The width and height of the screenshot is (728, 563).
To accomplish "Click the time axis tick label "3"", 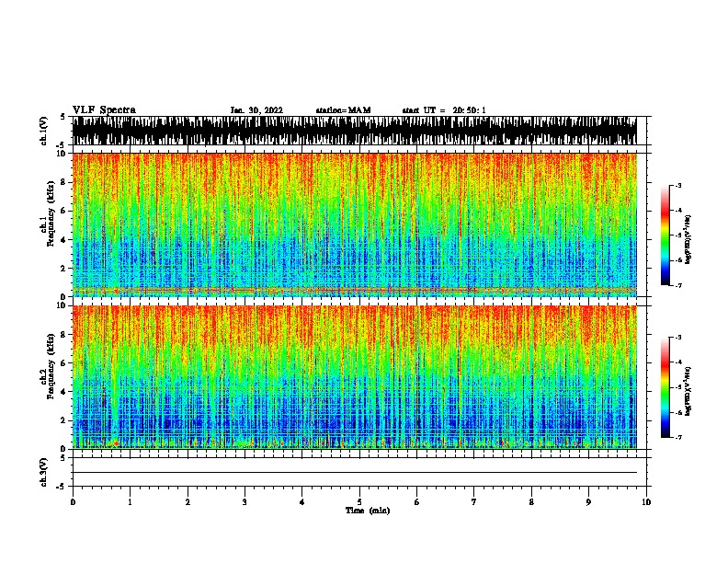I will [245, 502].
